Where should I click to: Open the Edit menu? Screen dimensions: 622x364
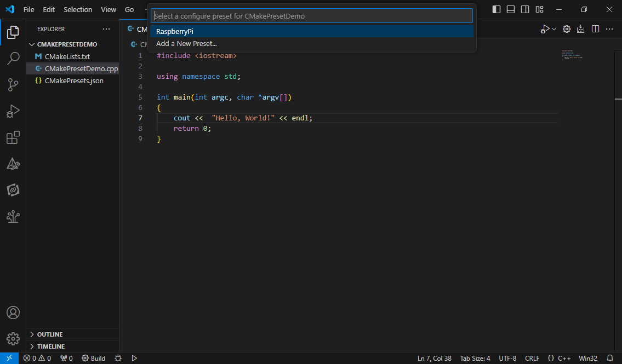(49, 9)
